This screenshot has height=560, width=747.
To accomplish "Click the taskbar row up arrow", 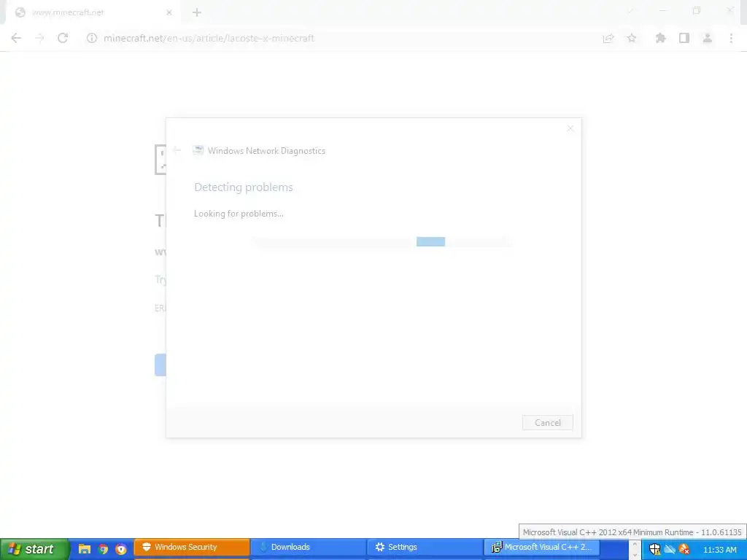I will (635, 544).
